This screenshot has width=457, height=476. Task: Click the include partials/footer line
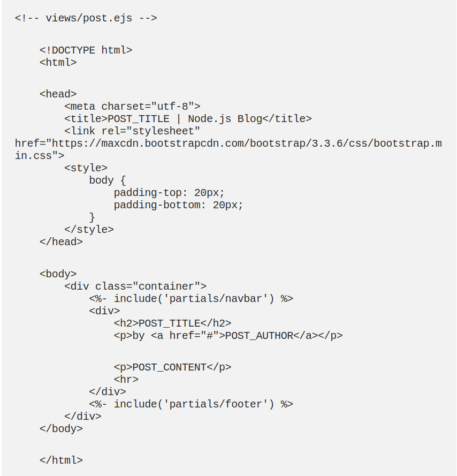pos(191,404)
